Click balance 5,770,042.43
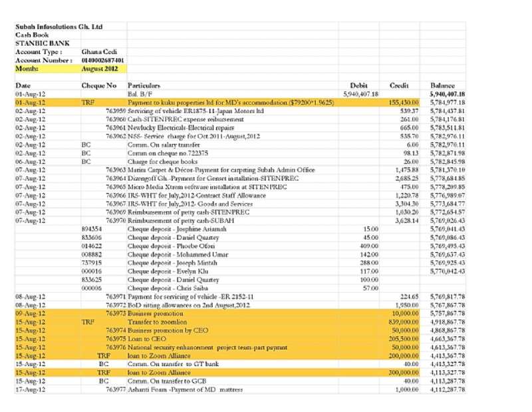 [x=448, y=272]
